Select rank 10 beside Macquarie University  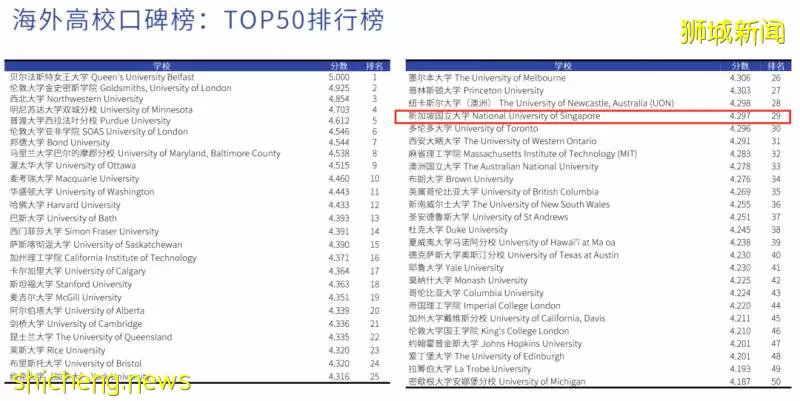(374, 179)
